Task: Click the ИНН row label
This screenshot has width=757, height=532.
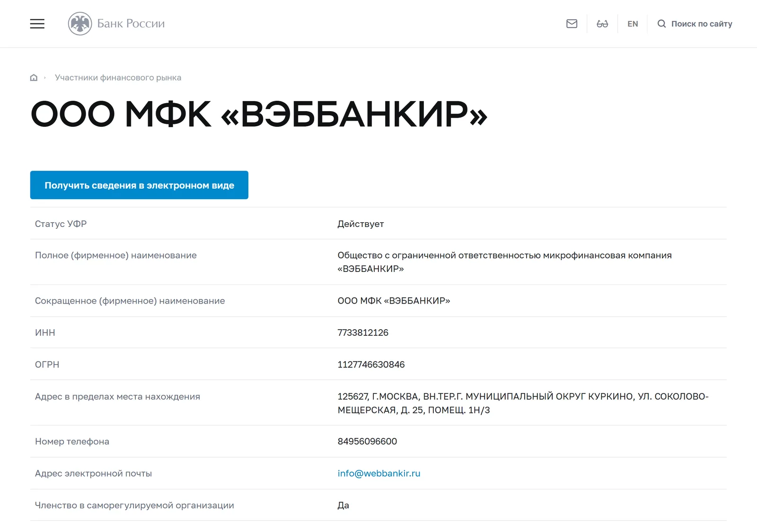Action: 45,332
